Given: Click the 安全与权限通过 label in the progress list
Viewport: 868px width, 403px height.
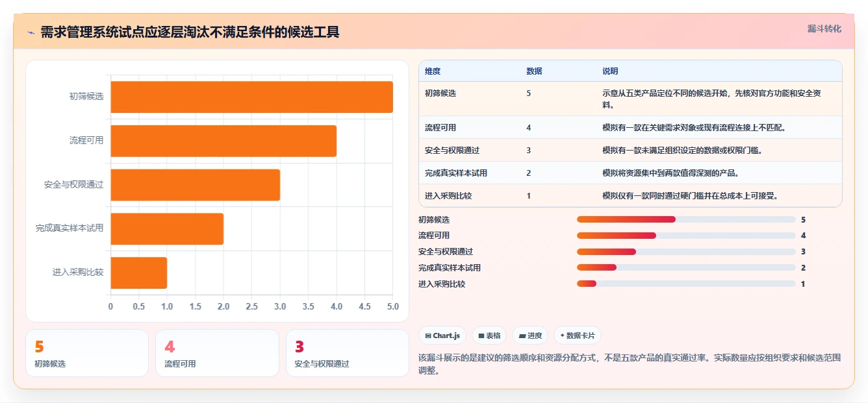Looking at the screenshot, I should pos(446,252).
